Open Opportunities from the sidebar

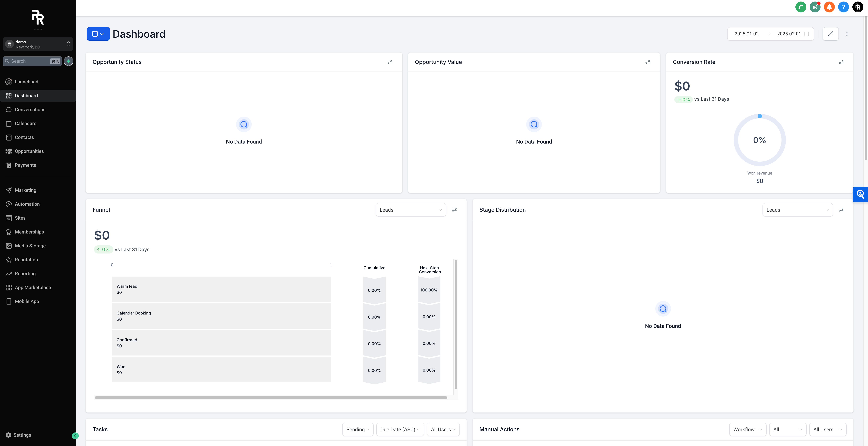coord(29,151)
